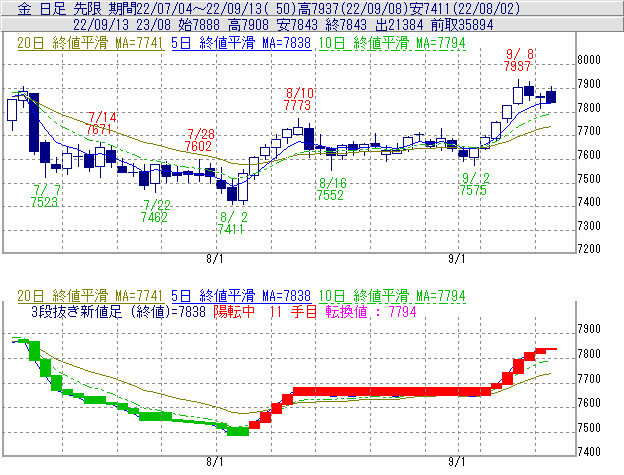Viewport: 624px width, 475px height.
Task: Select 20日 終値平滑 MA=7741 legend above candlestick chart
Action: (90, 43)
